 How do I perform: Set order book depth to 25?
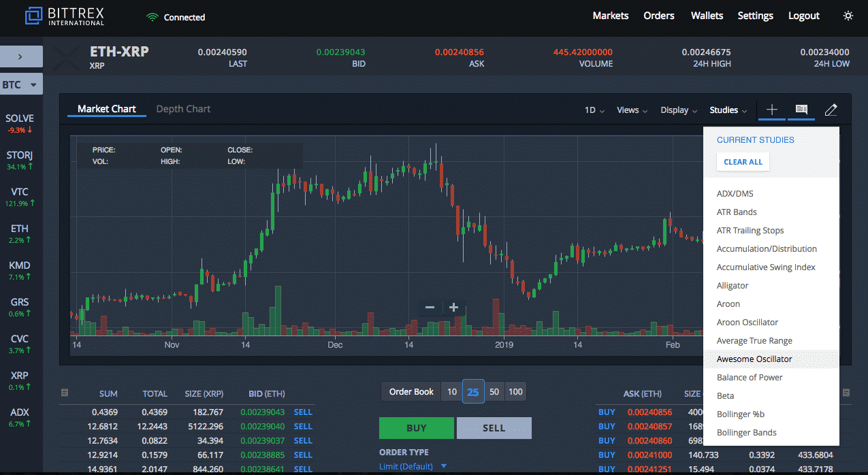tap(473, 392)
